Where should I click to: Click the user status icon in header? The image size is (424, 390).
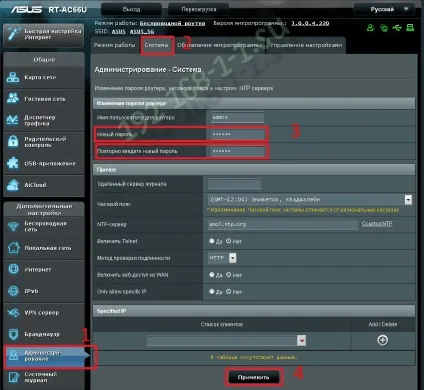click(370, 28)
